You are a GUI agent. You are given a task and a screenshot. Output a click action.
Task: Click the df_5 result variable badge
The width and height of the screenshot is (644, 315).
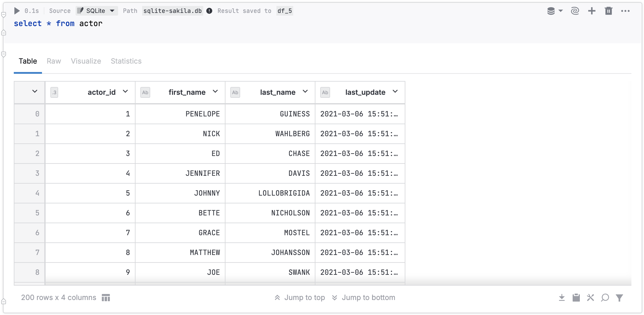coord(285,11)
